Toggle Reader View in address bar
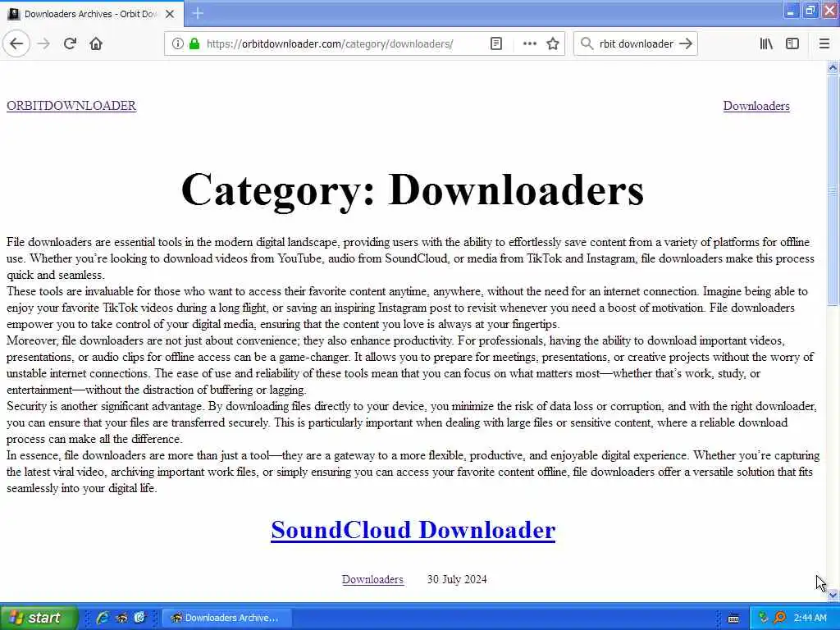The image size is (840, 630). click(x=496, y=43)
